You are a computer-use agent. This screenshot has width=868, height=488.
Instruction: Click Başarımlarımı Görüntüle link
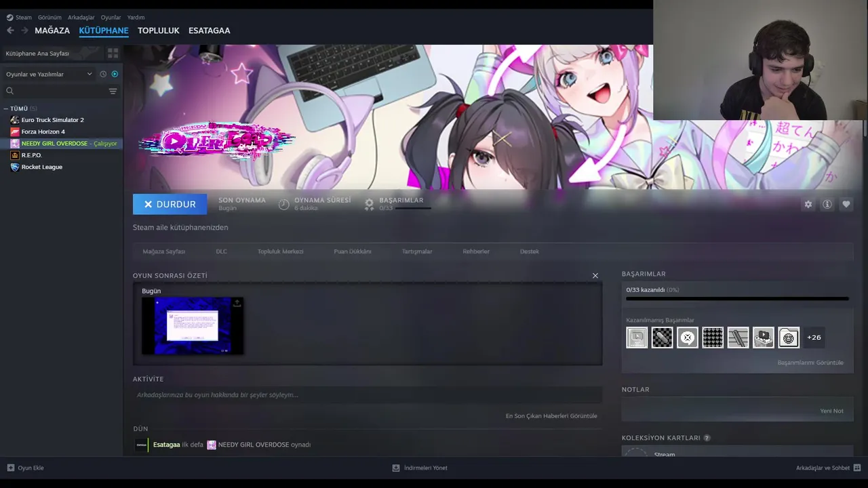[x=810, y=363]
